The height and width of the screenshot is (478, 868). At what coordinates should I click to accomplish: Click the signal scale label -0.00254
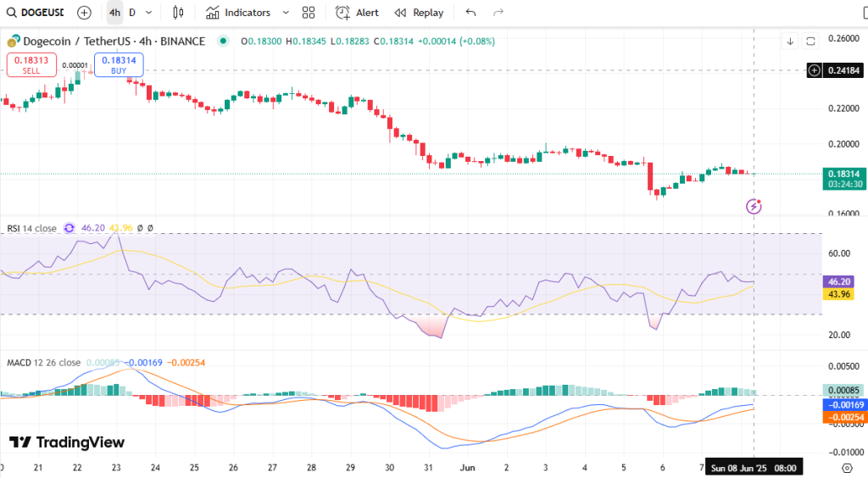845,417
